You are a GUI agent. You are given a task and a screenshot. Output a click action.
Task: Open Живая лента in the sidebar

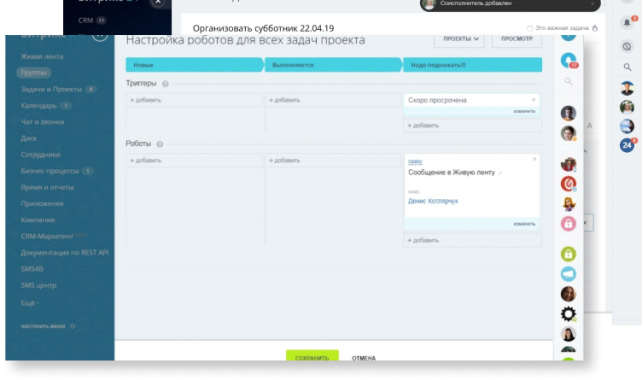tap(42, 56)
